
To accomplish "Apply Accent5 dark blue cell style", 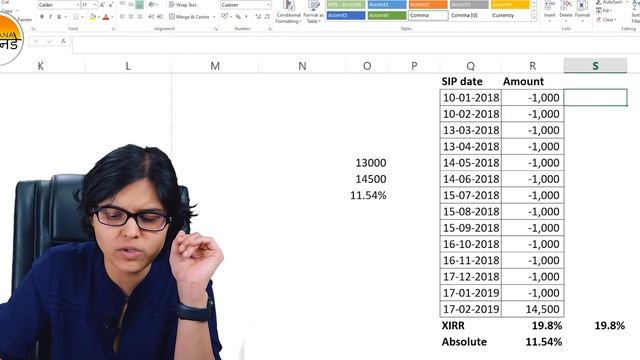I will click(346, 15).
